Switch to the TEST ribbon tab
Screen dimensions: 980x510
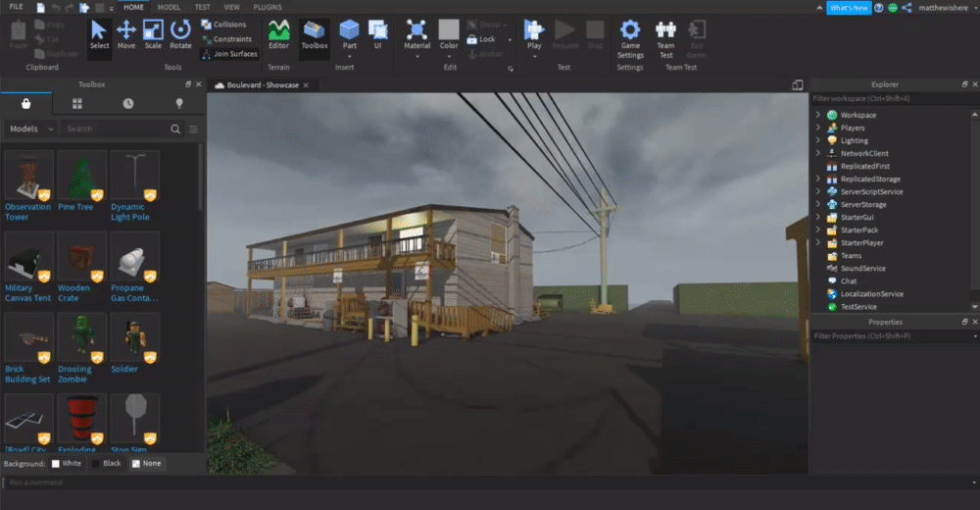click(203, 7)
